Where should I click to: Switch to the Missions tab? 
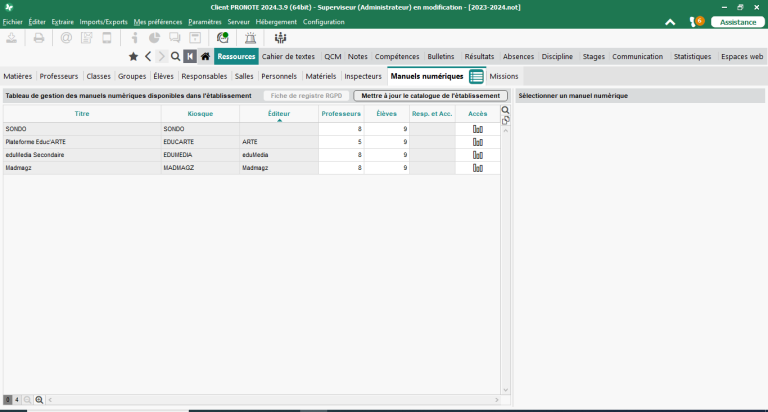pos(503,76)
